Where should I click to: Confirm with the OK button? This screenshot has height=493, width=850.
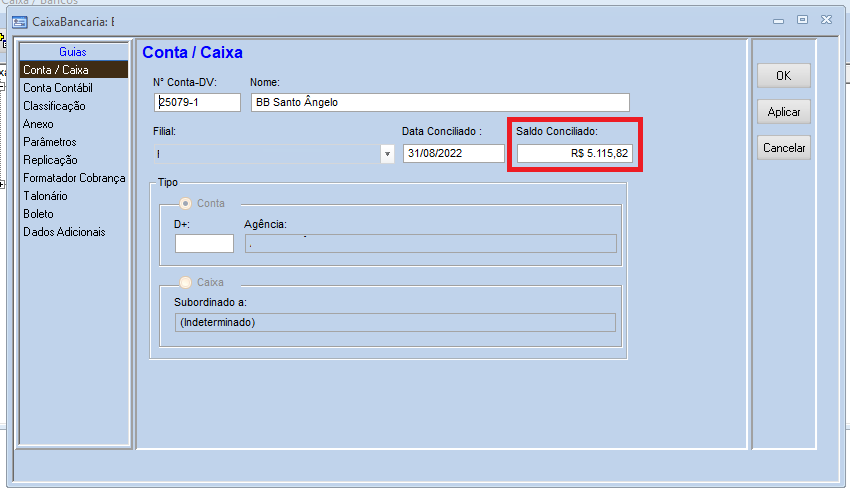point(784,75)
